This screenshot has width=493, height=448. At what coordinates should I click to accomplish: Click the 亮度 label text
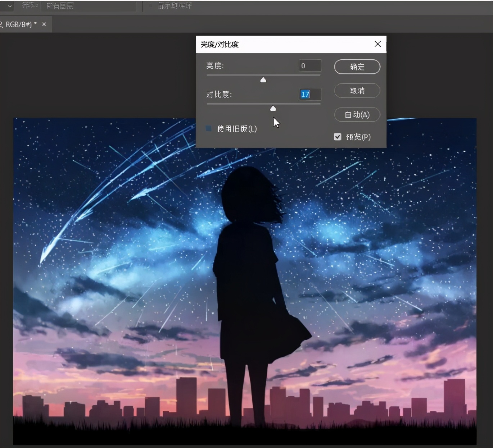click(x=215, y=66)
